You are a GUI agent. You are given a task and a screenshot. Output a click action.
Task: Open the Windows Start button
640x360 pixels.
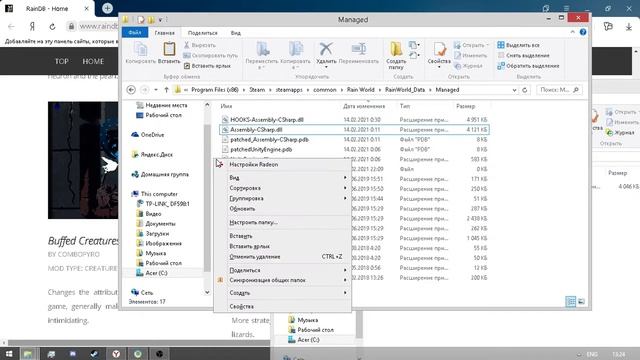(x=8, y=354)
